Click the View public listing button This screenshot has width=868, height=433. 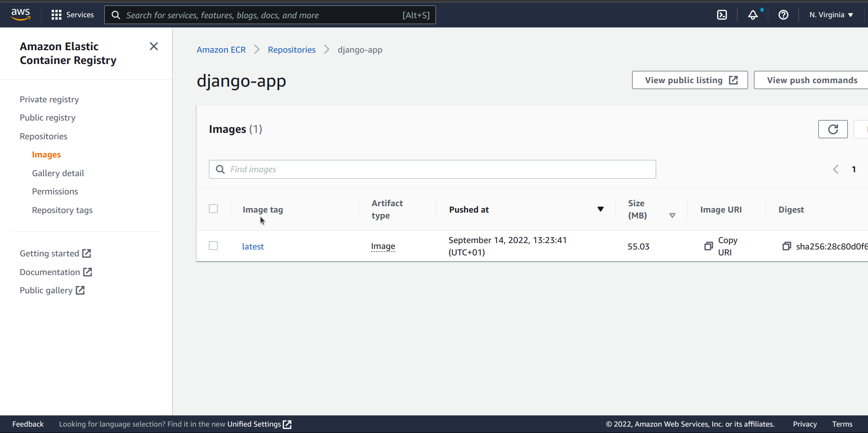pos(690,80)
